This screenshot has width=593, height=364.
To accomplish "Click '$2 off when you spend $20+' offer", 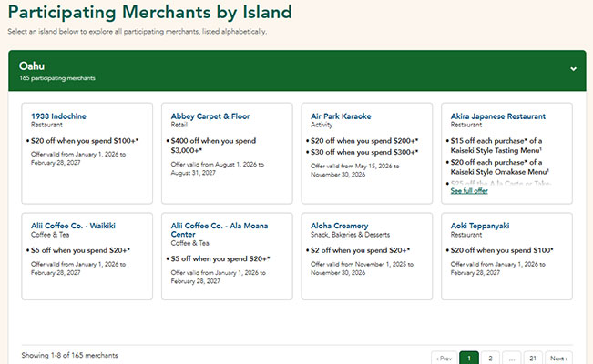I will click(x=360, y=250).
